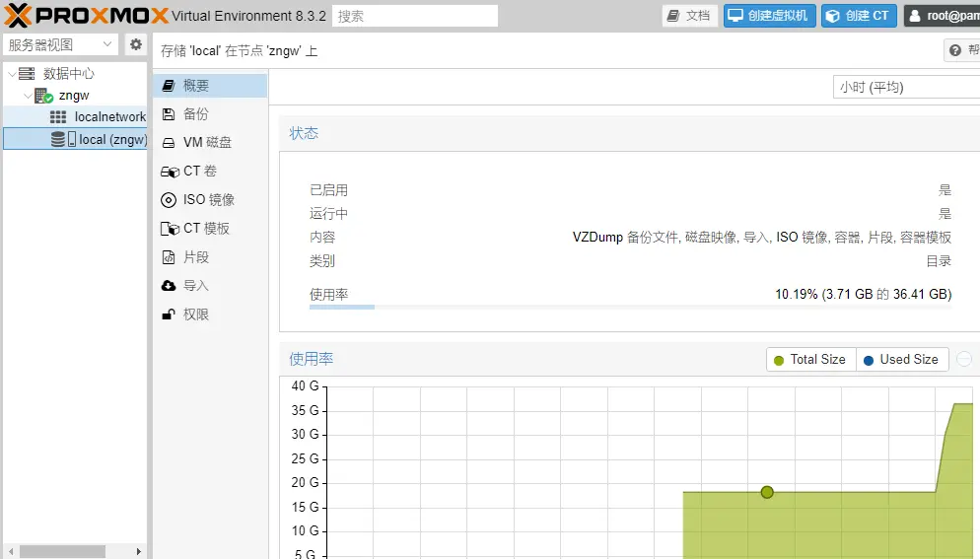Toggle the Used Size legend series
The width and height of the screenshot is (980, 559).
[x=901, y=360]
